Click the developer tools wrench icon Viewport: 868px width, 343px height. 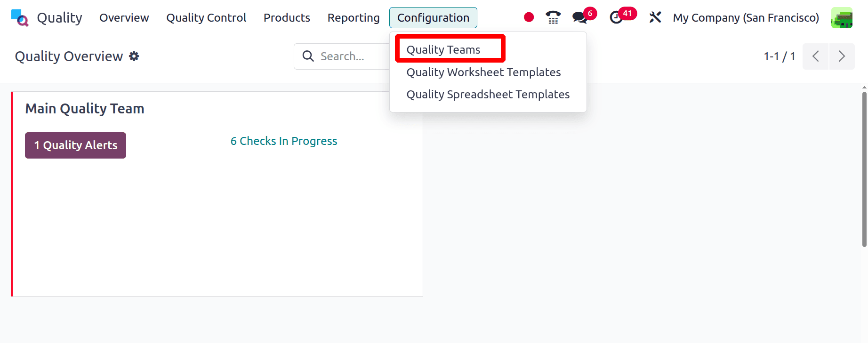[x=655, y=17]
